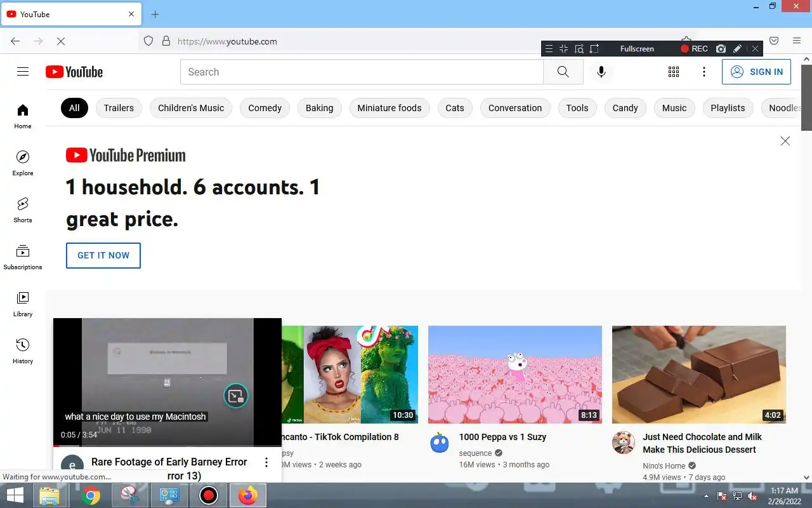
Task: Click the search magnifier button
Action: coord(563,72)
